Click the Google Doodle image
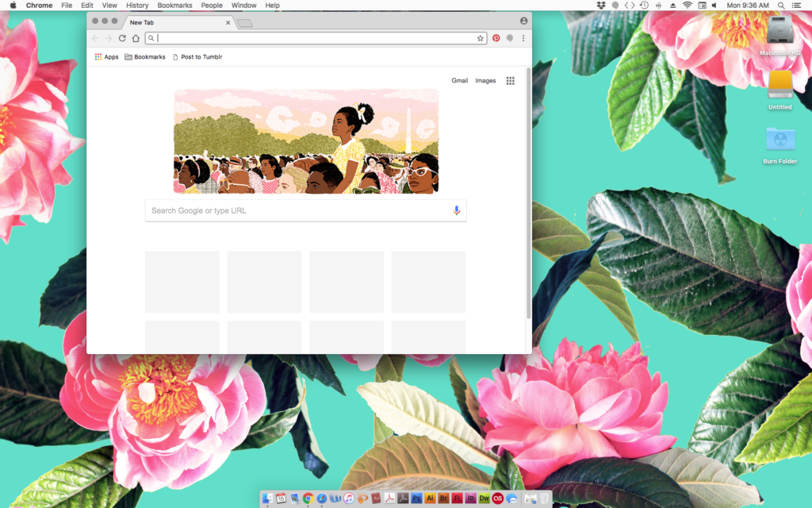This screenshot has height=508, width=812. [x=306, y=141]
